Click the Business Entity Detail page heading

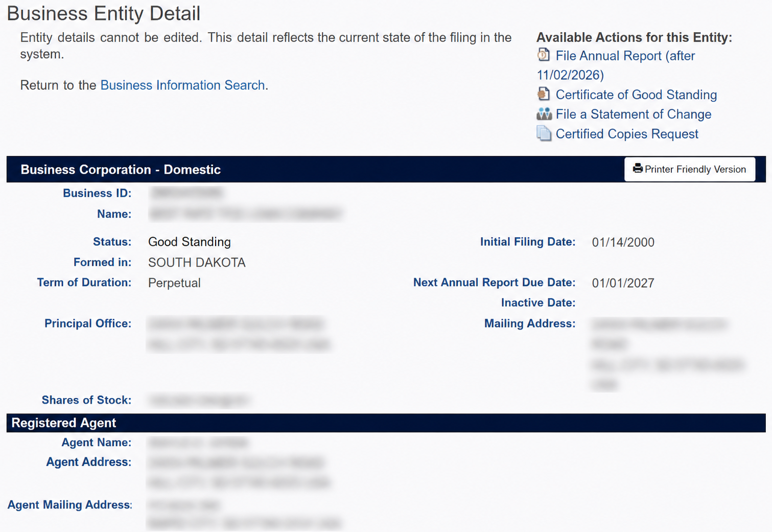click(104, 13)
